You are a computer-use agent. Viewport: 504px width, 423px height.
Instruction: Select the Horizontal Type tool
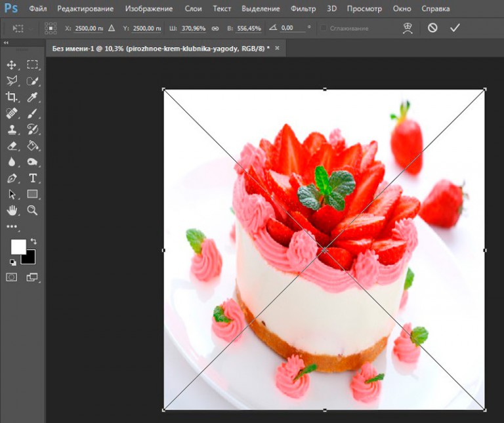click(32, 178)
